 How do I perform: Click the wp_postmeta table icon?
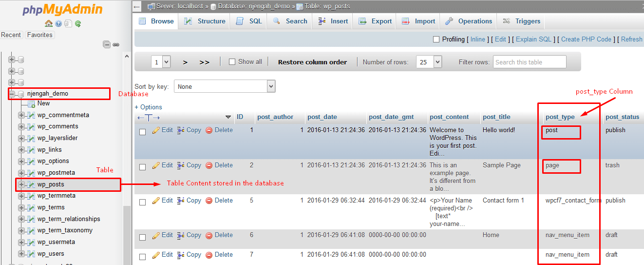tap(31, 173)
